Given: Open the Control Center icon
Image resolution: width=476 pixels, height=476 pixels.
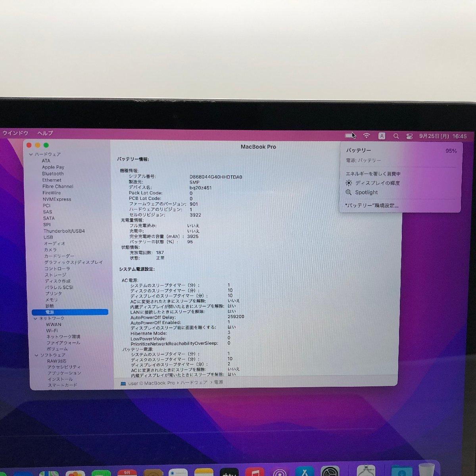Looking at the screenshot, I should click(409, 136).
